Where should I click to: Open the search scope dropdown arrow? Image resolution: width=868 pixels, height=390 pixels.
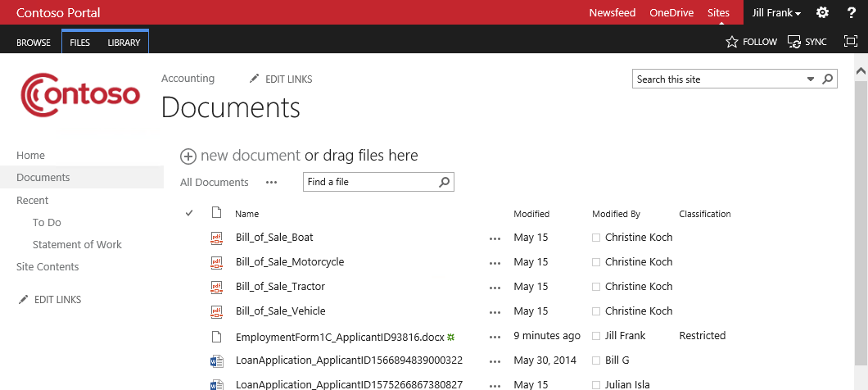point(811,79)
